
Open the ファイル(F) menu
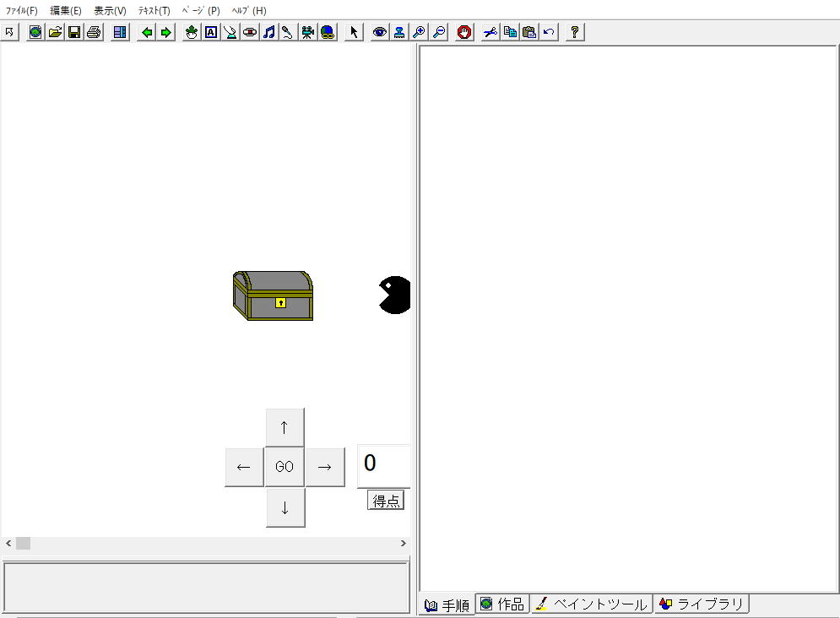21,10
